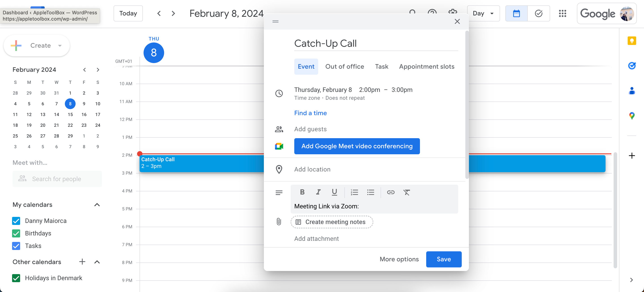Toggle bold formatting in description
This screenshot has height=292, width=644.
tap(302, 192)
